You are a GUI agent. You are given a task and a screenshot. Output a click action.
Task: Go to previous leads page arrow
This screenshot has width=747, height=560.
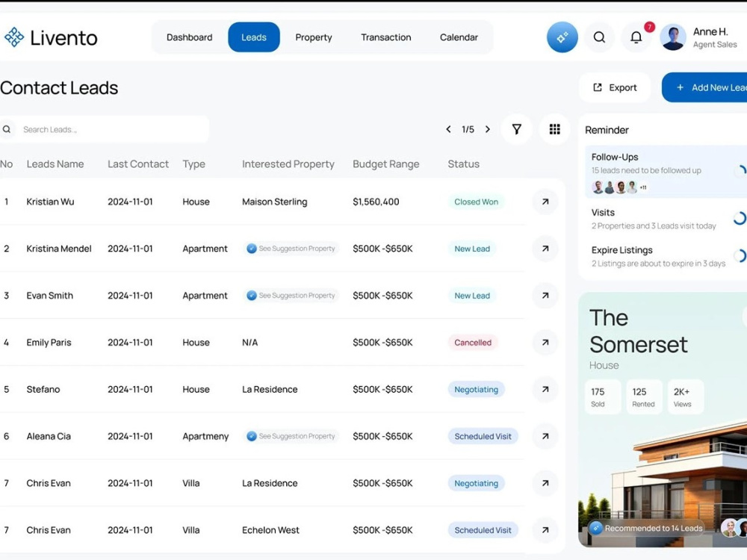(x=448, y=129)
